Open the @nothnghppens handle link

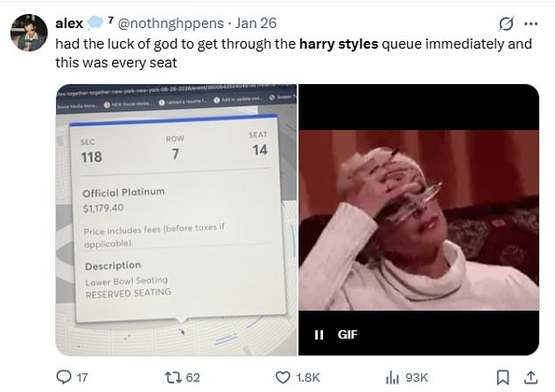pyautogui.click(x=168, y=22)
